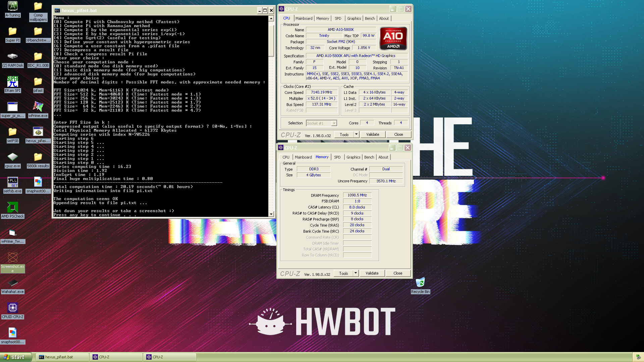Open Graphics tab in upper CPU-Z window
The width and height of the screenshot is (644, 362).
point(354,18)
